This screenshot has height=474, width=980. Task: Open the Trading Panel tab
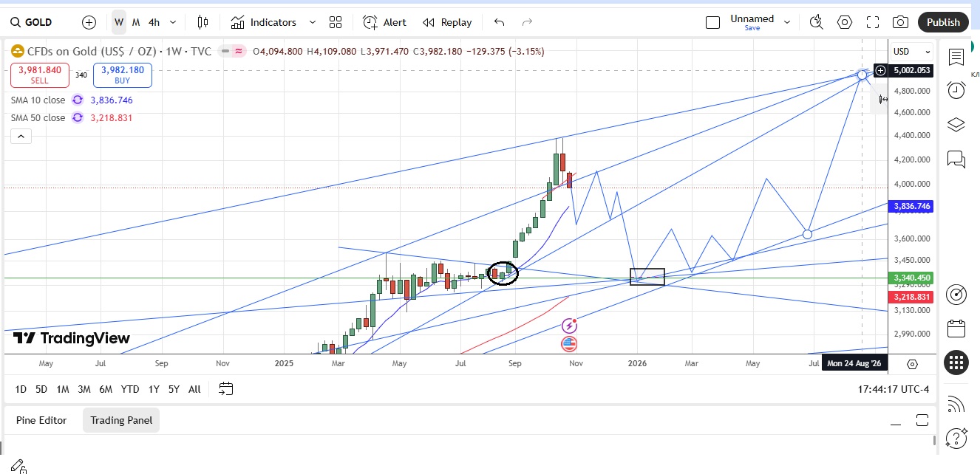tap(121, 420)
